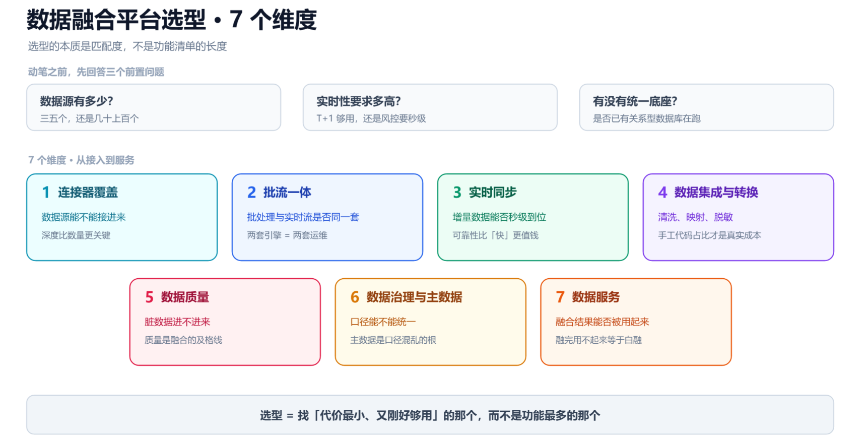868x441 pixels.
Task: Click the orange number 7 badge
Action: (560, 297)
